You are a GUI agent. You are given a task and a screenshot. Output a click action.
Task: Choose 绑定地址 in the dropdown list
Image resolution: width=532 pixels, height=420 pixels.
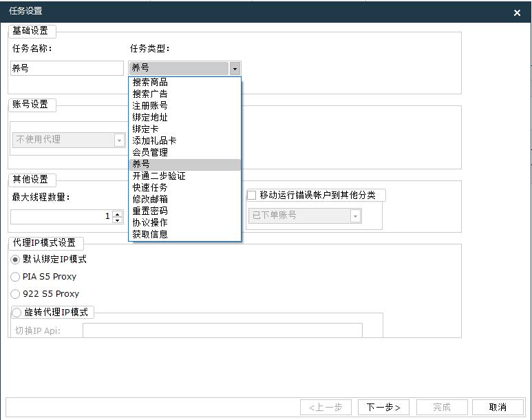tap(184, 118)
